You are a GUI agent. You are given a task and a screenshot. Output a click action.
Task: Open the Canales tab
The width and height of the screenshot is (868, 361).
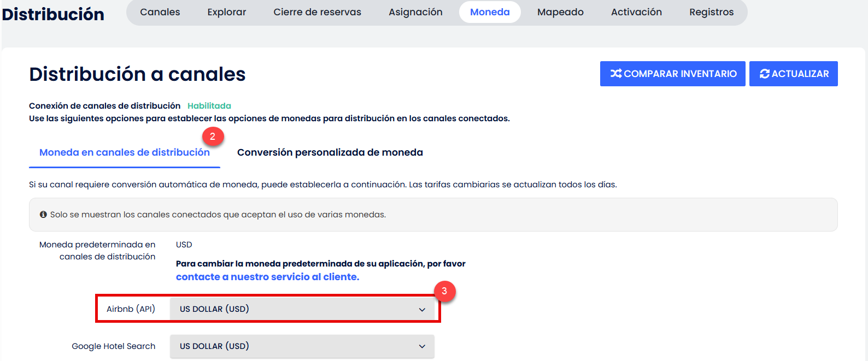pyautogui.click(x=160, y=12)
